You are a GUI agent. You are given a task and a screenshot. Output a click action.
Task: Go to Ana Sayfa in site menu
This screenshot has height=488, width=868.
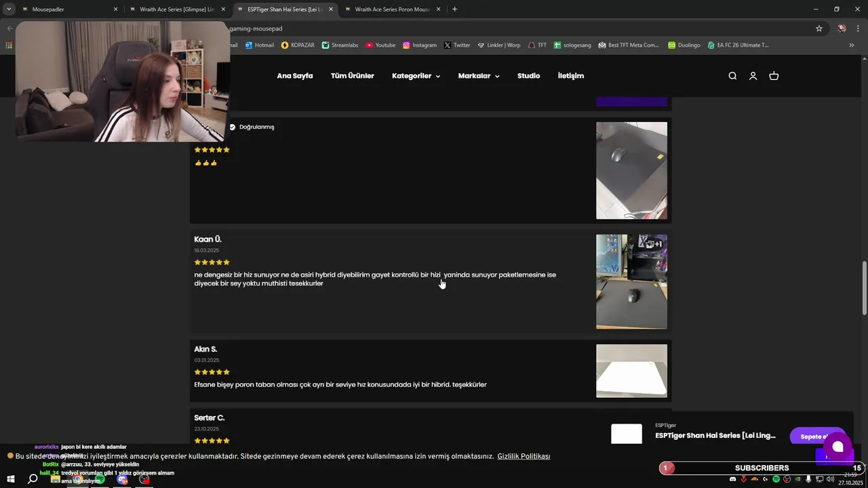tap(295, 76)
